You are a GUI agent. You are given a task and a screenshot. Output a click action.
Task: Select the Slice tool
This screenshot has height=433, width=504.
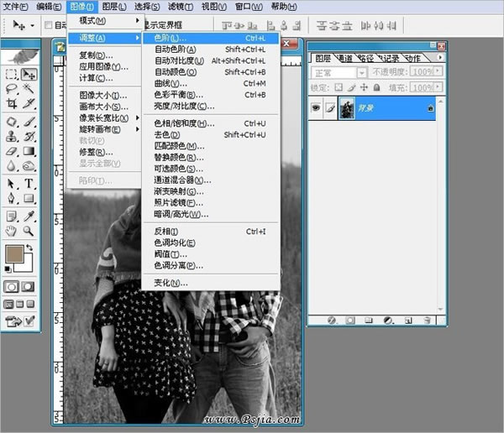(29, 103)
